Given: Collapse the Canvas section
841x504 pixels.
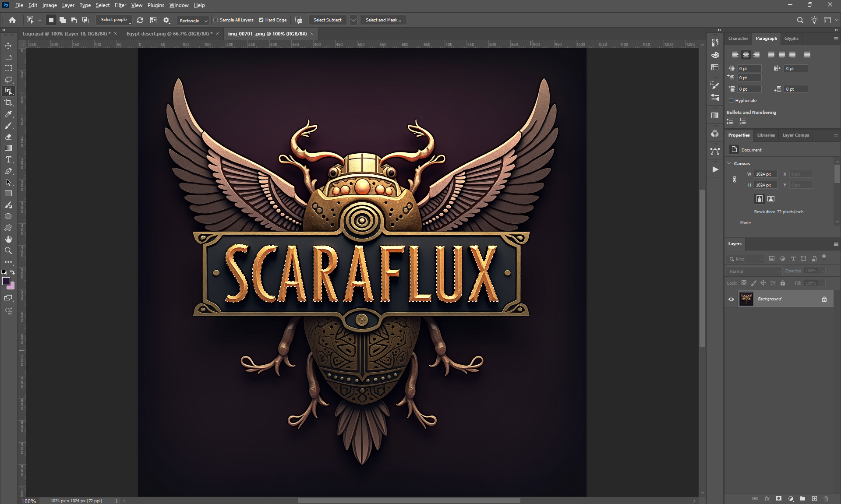Looking at the screenshot, I should click(730, 163).
